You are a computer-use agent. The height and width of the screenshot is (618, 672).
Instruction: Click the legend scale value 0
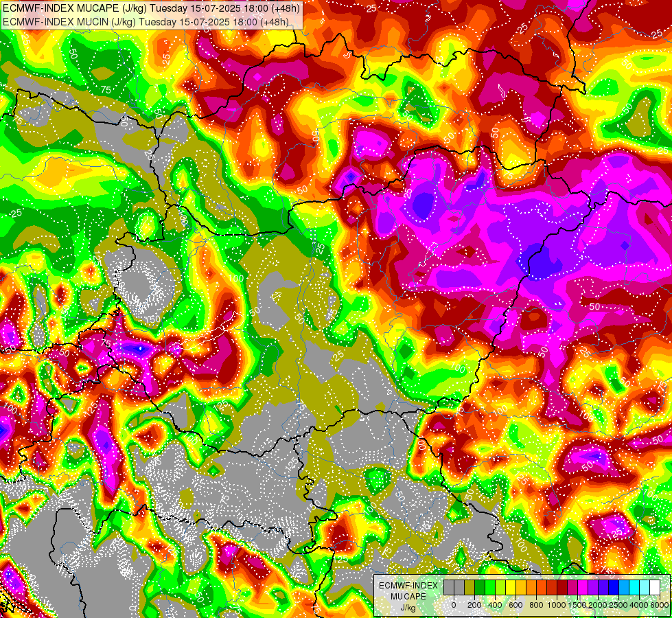454,605
